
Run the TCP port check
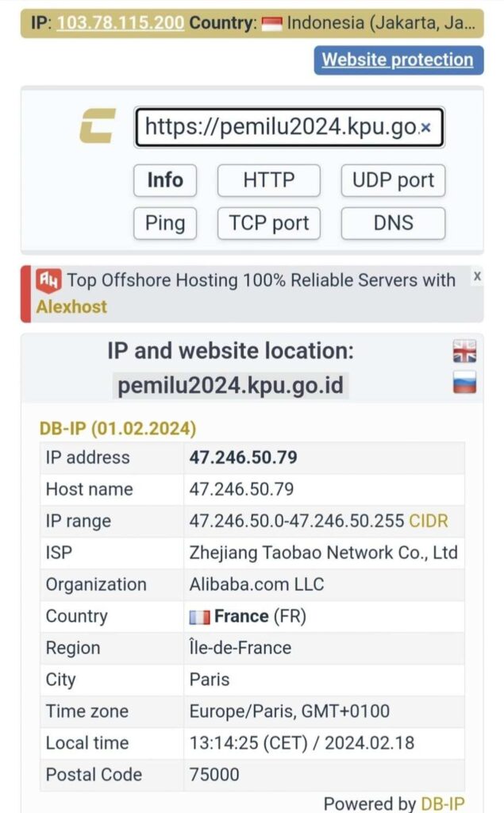[268, 223]
